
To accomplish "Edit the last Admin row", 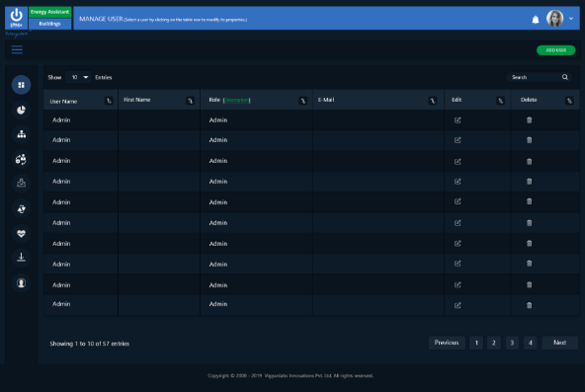I will 458,305.
